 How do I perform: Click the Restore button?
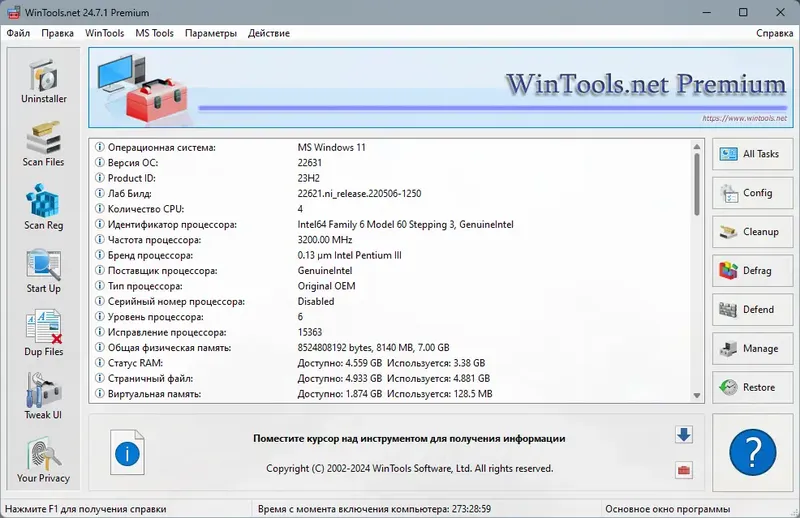pyautogui.click(x=753, y=387)
